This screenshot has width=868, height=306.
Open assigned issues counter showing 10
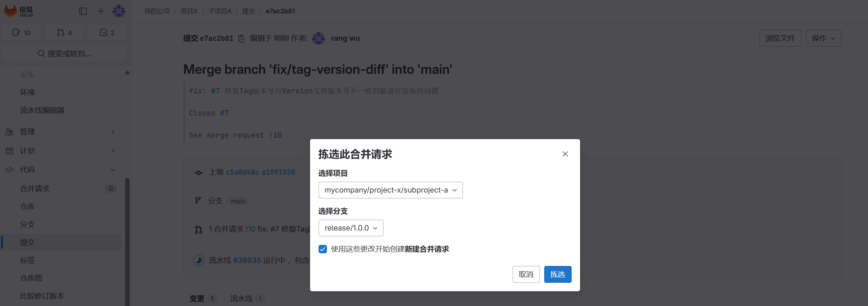tap(21, 33)
